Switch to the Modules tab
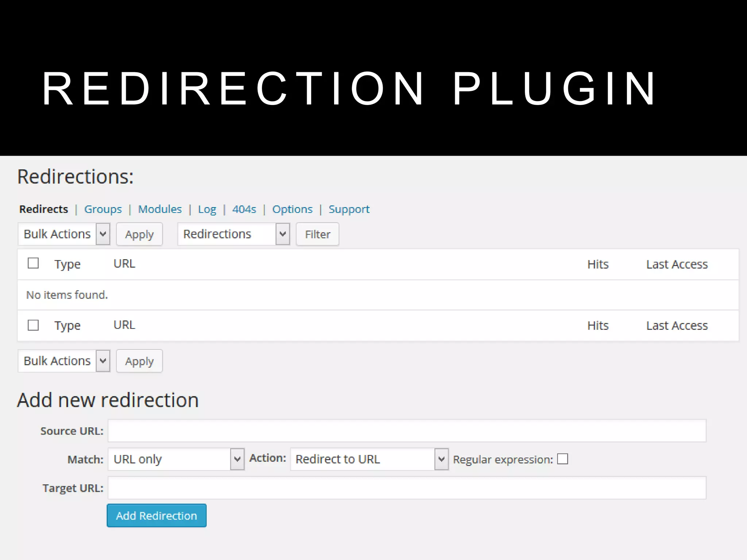Image resolution: width=747 pixels, height=560 pixels. click(160, 209)
